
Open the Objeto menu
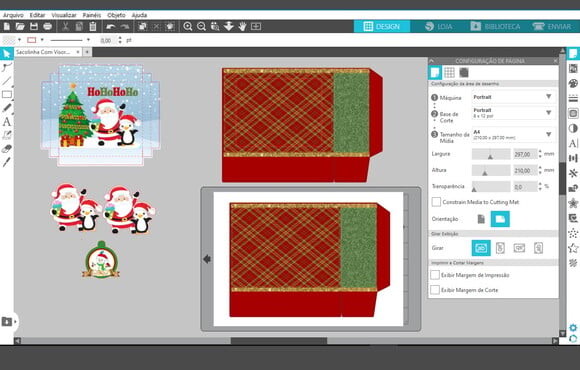[116, 15]
